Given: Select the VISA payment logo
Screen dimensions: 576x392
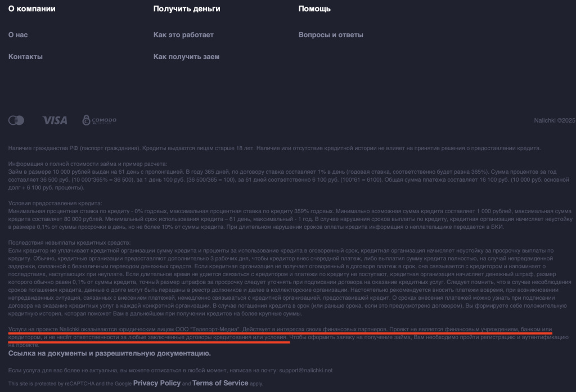Looking at the screenshot, I should pyautogui.click(x=55, y=120).
